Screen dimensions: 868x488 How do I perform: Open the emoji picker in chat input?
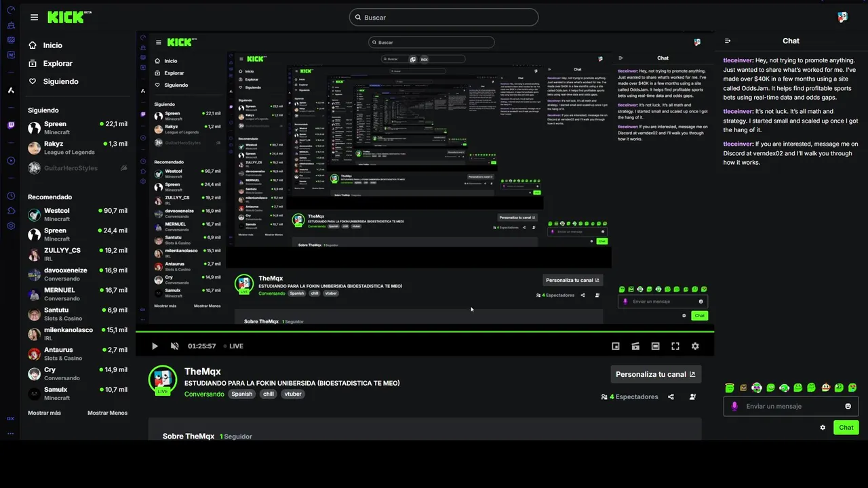tap(848, 406)
